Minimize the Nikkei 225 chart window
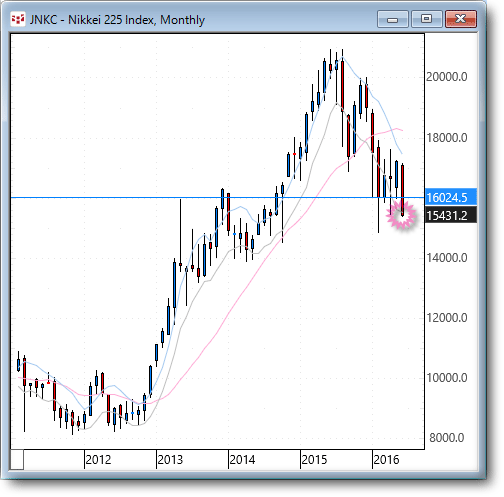504x497 pixels. click(393, 19)
